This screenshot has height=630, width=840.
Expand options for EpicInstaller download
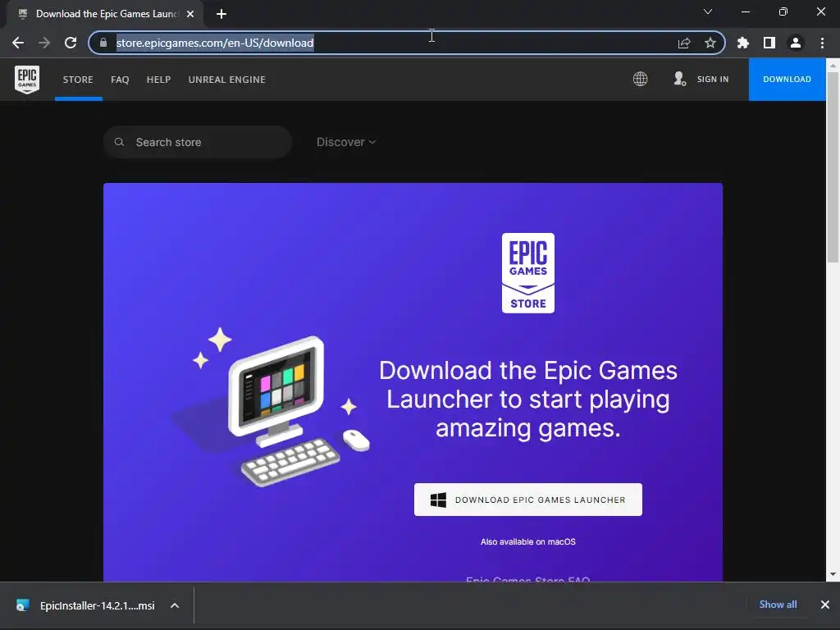click(175, 605)
